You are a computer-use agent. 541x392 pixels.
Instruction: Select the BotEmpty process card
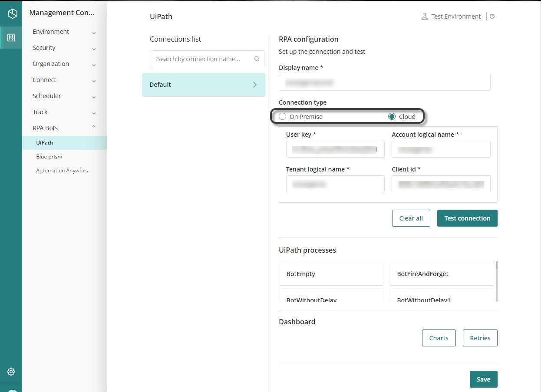tap(331, 274)
